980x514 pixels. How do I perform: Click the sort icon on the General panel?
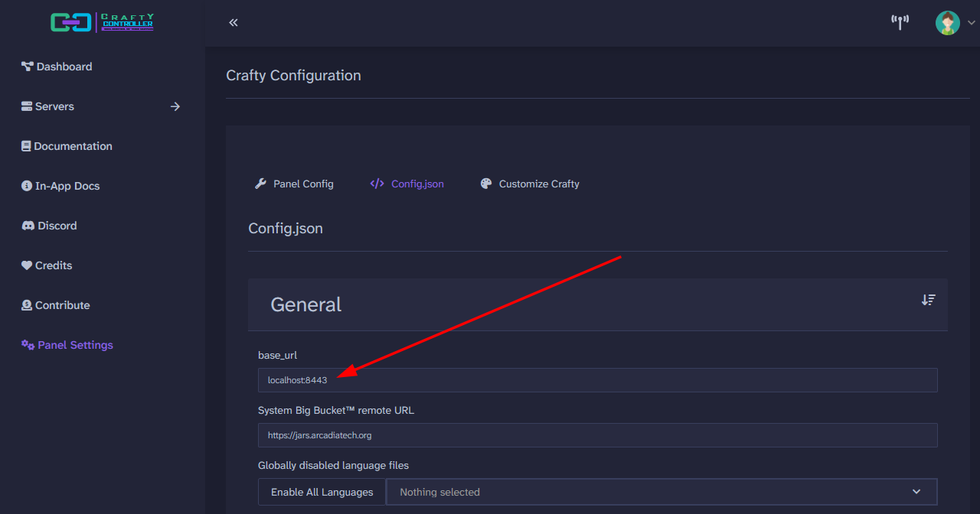(928, 300)
